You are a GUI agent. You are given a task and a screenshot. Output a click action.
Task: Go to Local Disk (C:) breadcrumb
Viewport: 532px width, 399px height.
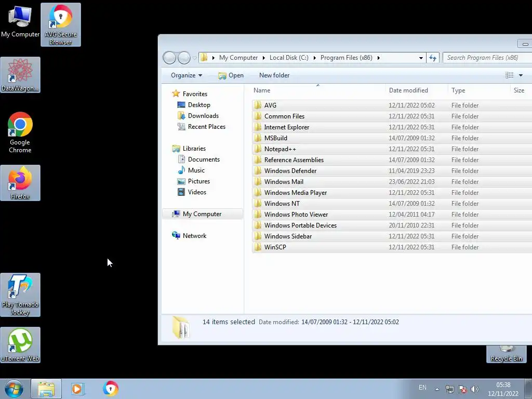289,58
